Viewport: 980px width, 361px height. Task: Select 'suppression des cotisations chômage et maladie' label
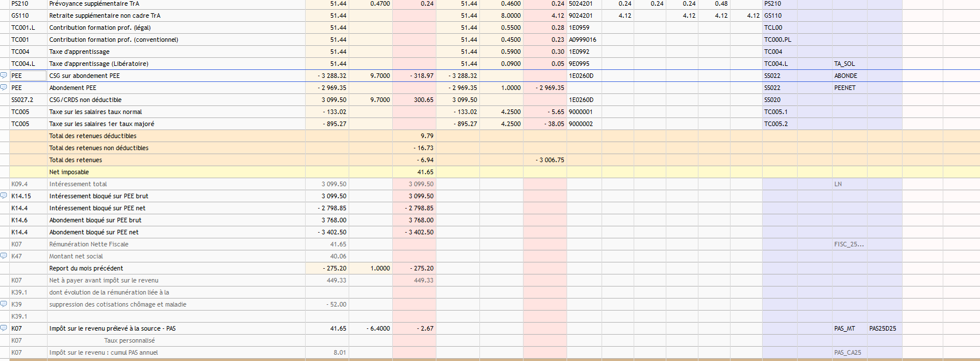coord(118,304)
